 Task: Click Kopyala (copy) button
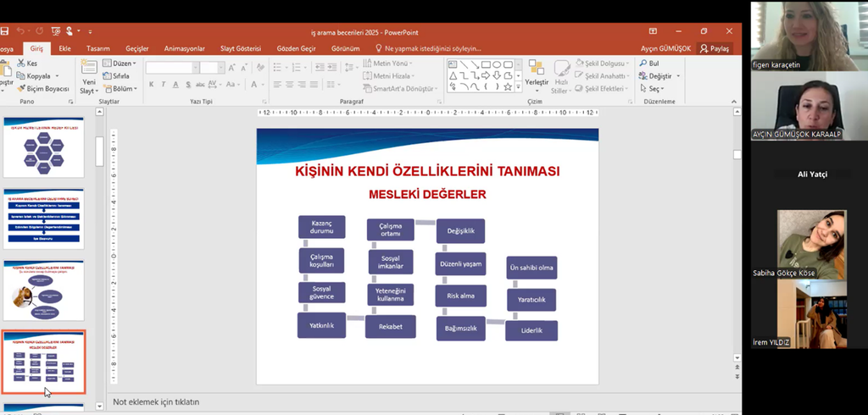click(x=34, y=76)
